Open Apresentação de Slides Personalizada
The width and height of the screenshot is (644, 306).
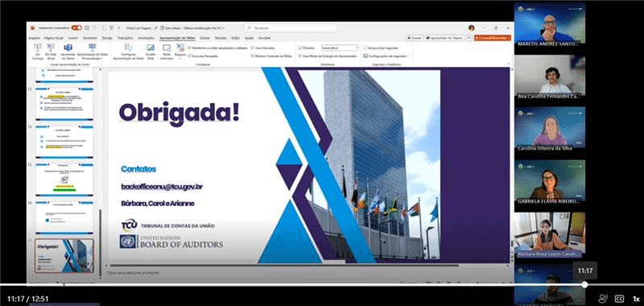click(93, 52)
